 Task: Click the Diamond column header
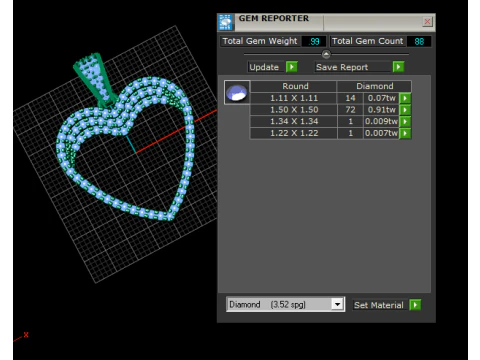click(x=374, y=86)
